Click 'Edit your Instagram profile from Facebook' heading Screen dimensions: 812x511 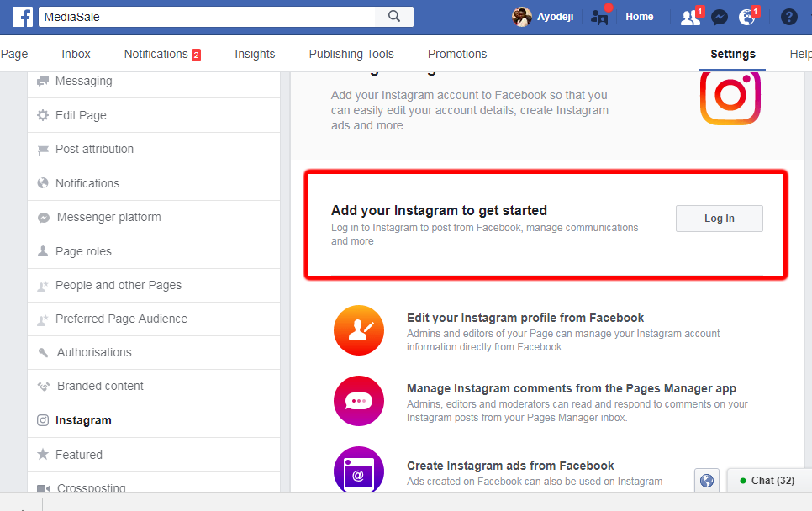pos(525,318)
